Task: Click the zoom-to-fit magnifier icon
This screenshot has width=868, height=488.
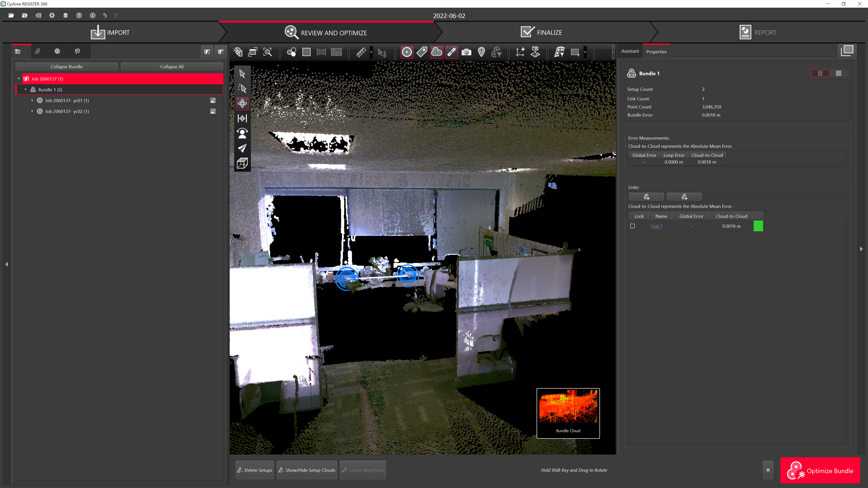Action: pos(267,52)
